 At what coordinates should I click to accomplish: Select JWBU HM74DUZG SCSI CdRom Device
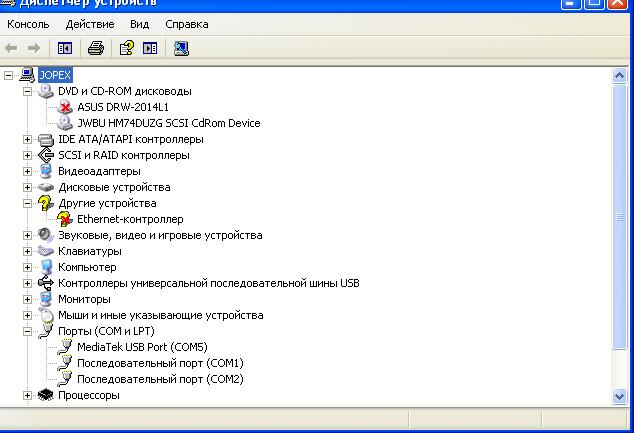point(168,123)
